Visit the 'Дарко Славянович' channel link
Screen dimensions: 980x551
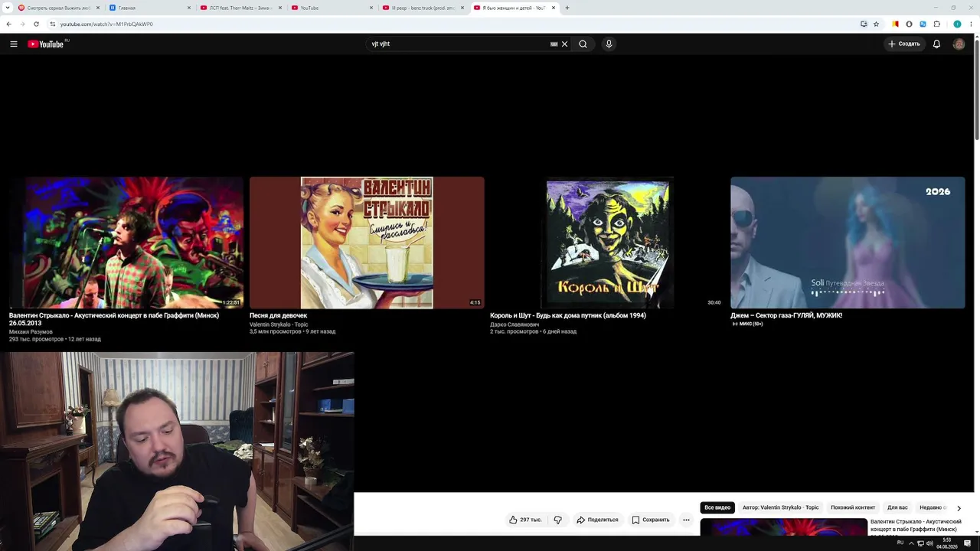(x=514, y=324)
